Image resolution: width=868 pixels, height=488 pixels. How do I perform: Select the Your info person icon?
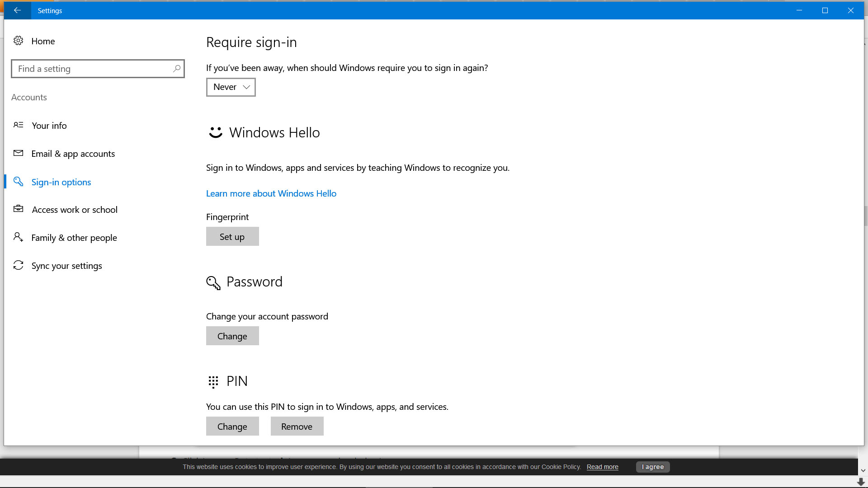(x=18, y=125)
